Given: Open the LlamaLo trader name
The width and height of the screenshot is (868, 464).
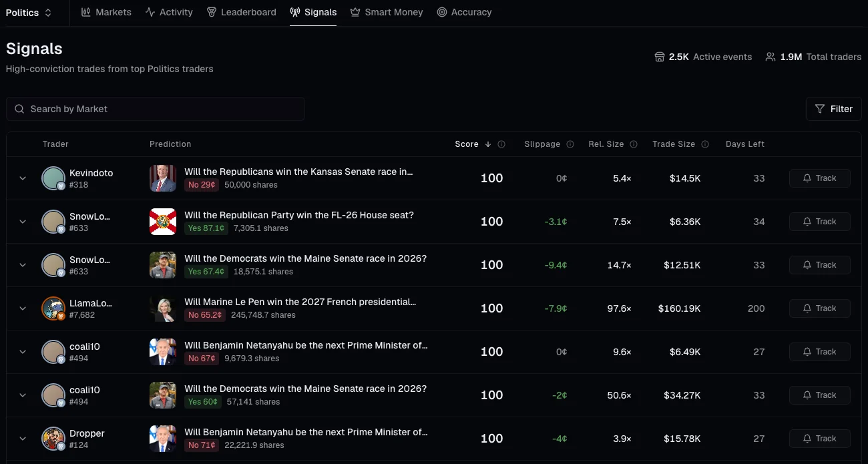Looking at the screenshot, I should (91, 303).
